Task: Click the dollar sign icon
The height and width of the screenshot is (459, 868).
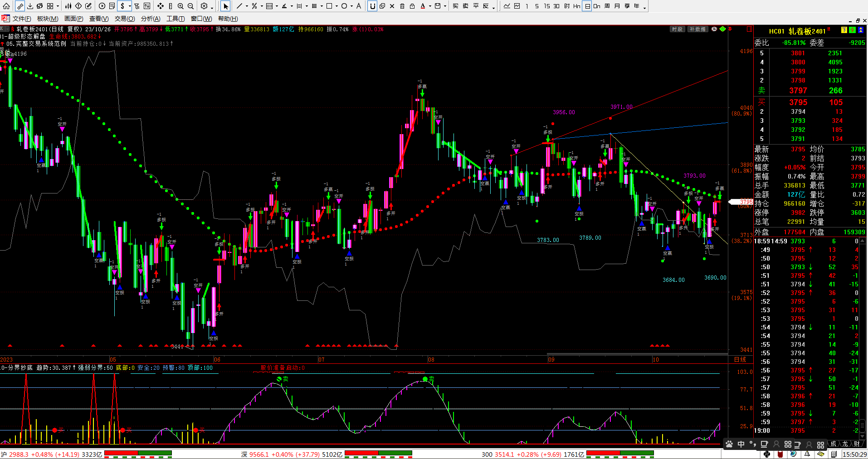Action: tap(122, 6)
